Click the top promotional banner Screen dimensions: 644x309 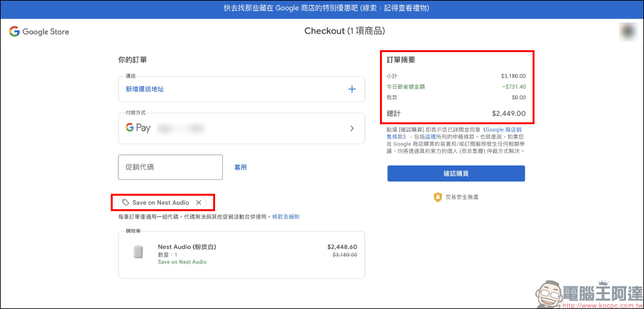(322, 8)
